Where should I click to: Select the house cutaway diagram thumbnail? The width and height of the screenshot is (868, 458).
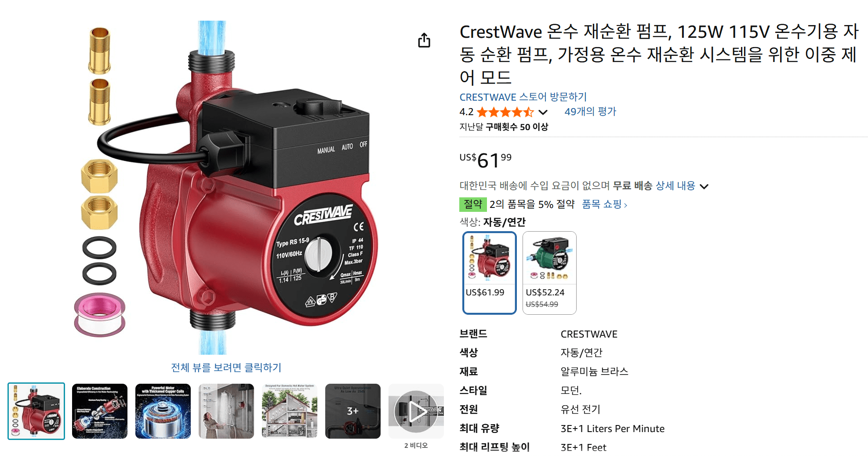click(x=290, y=411)
